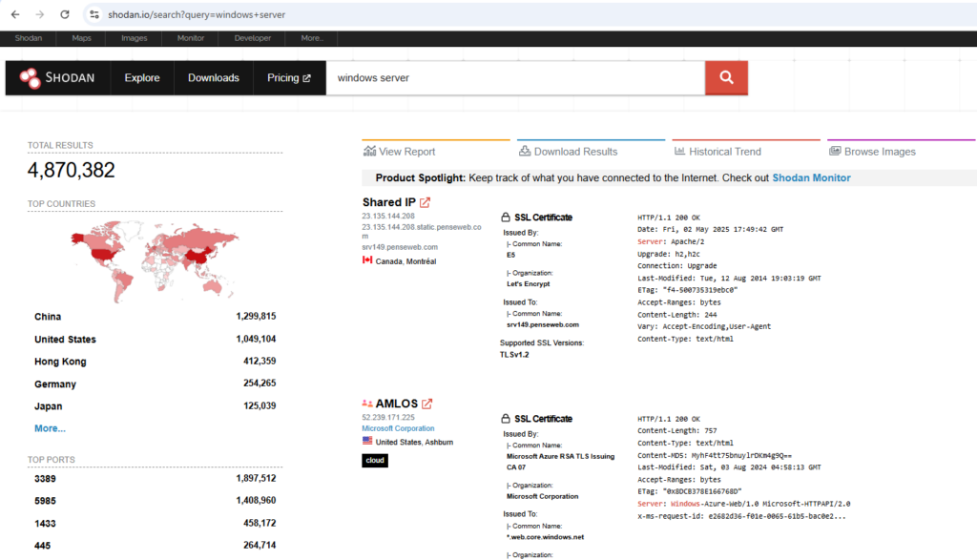977x560 pixels.
Task: Click the Downloads navigation item
Action: tap(214, 78)
